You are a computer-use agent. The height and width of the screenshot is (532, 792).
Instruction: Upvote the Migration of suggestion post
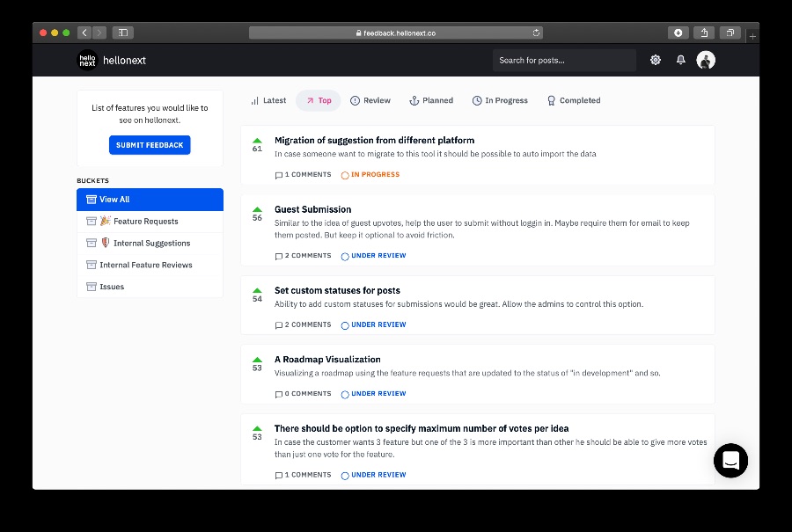pyautogui.click(x=257, y=141)
